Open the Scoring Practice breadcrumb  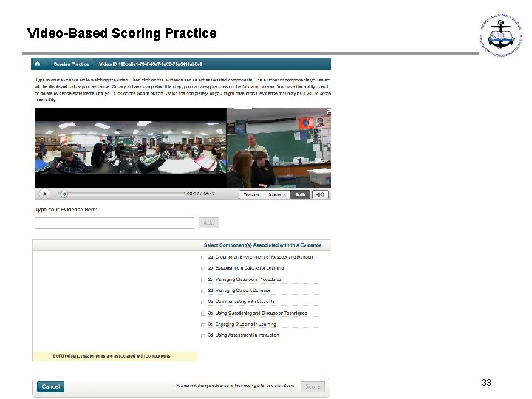(x=71, y=64)
